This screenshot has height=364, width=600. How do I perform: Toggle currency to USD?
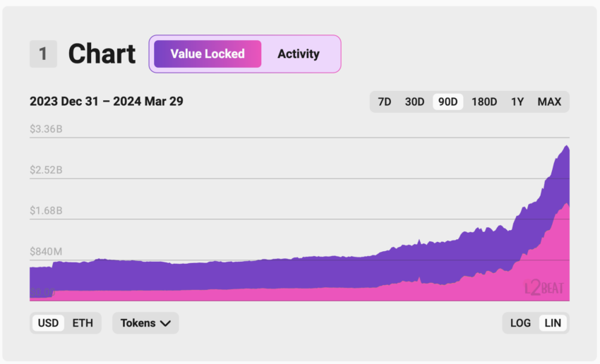pyautogui.click(x=48, y=323)
